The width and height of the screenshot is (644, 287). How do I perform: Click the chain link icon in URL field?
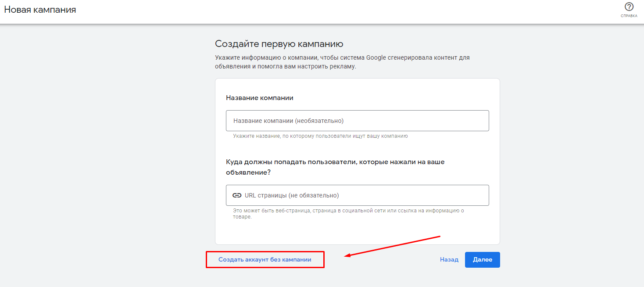(237, 195)
